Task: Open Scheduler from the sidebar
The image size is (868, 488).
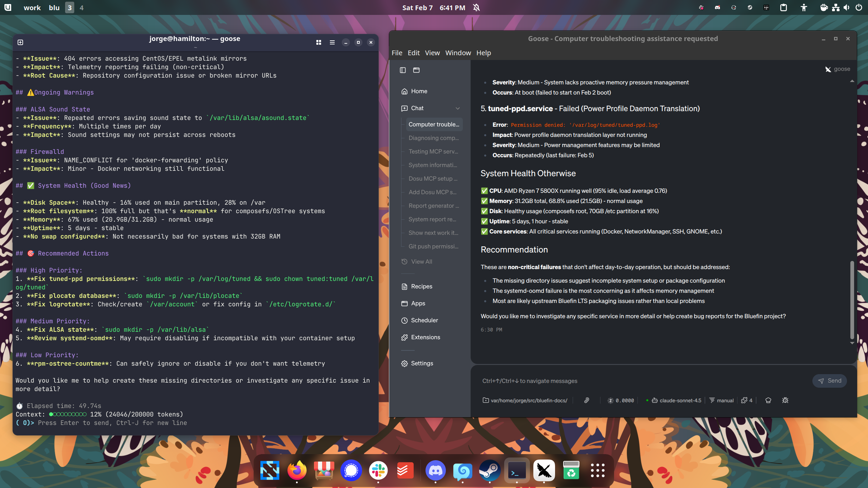Action: 424,320
